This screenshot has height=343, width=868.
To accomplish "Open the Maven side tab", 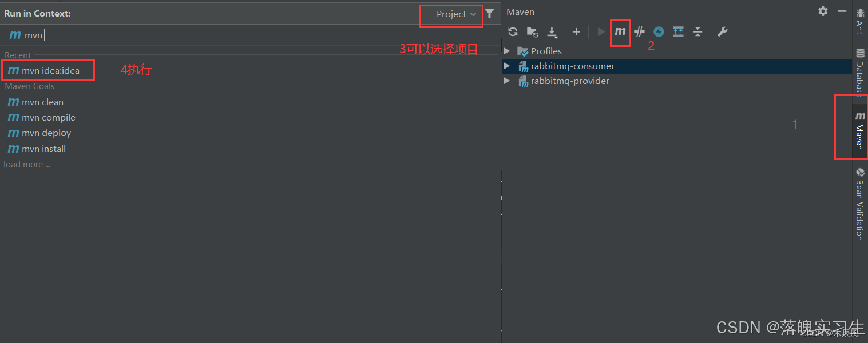I will coord(859,131).
